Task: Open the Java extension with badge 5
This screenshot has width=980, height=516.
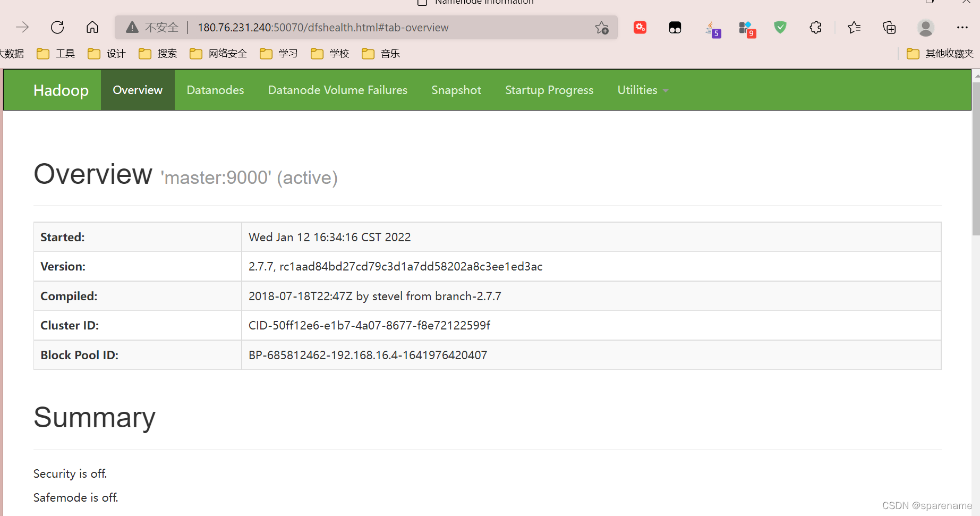Action: coord(712,29)
